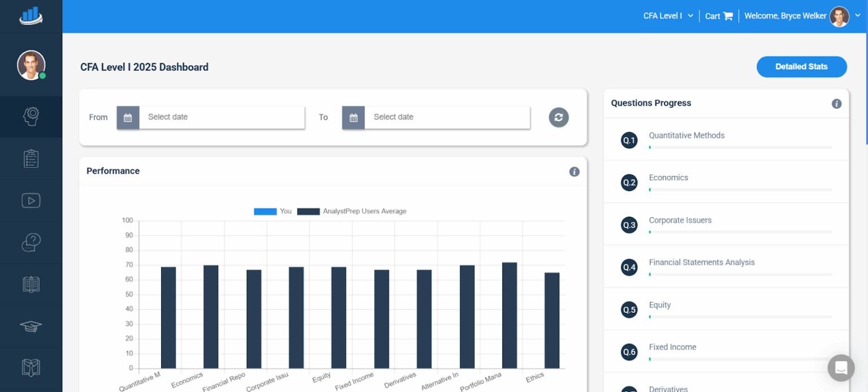
Task: Click the Questions Progress info icon
Action: 837,104
